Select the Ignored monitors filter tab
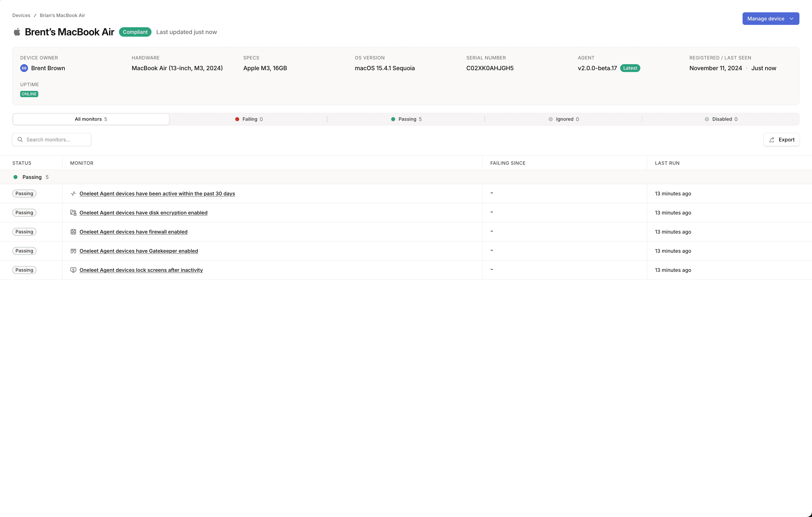Viewport: 812px width, 517px height. [x=564, y=119]
